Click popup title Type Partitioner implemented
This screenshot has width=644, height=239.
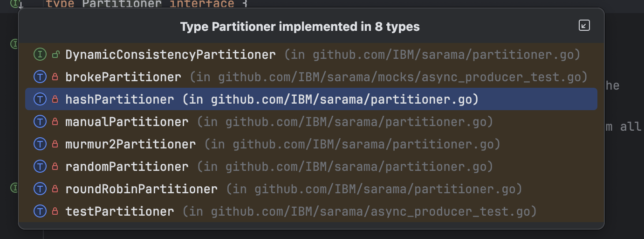point(300,27)
